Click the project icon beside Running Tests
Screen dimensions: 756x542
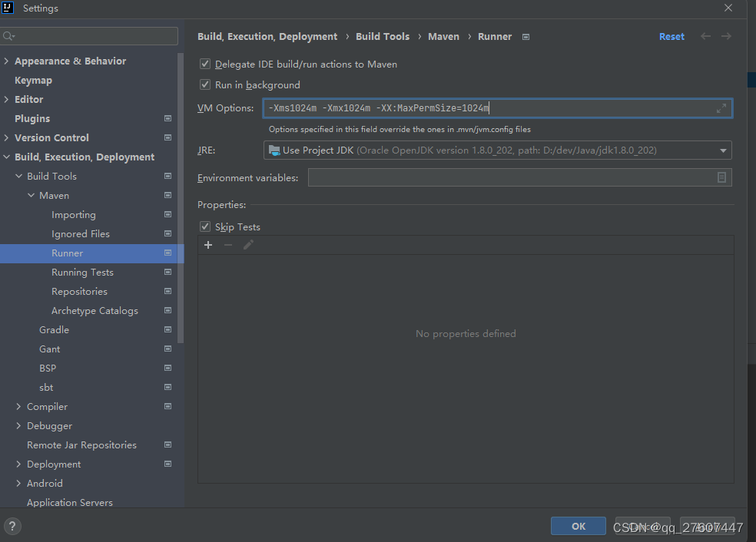pos(167,273)
